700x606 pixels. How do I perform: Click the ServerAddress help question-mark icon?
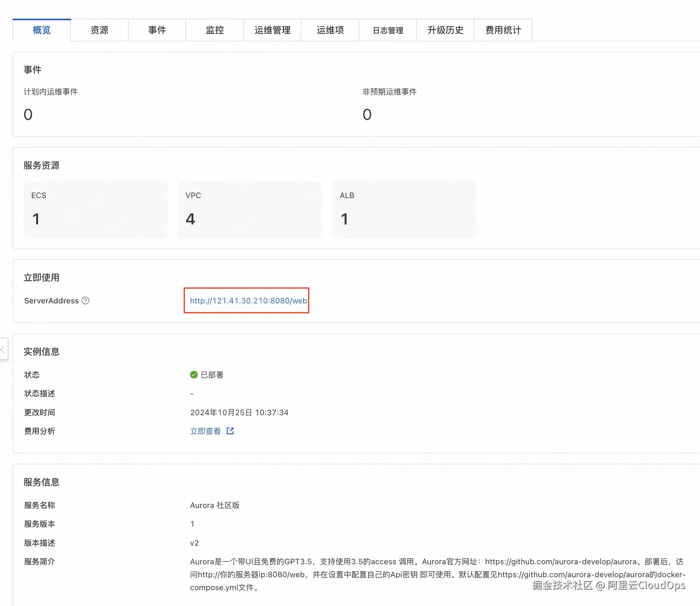tap(85, 301)
